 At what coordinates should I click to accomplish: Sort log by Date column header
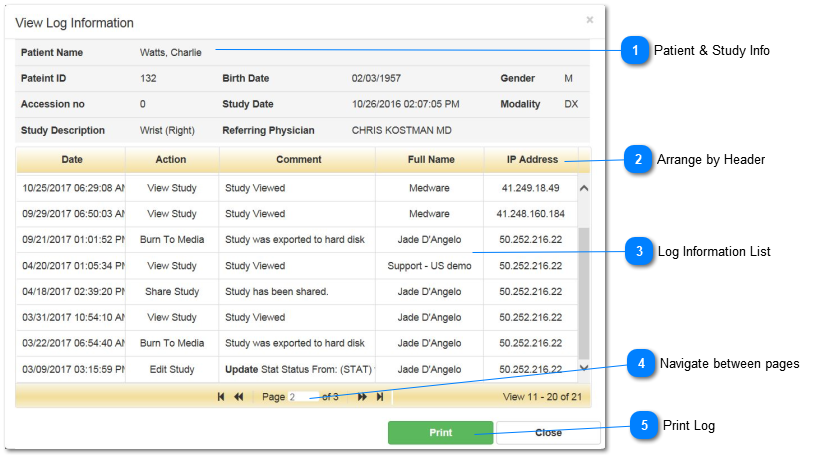[71, 160]
